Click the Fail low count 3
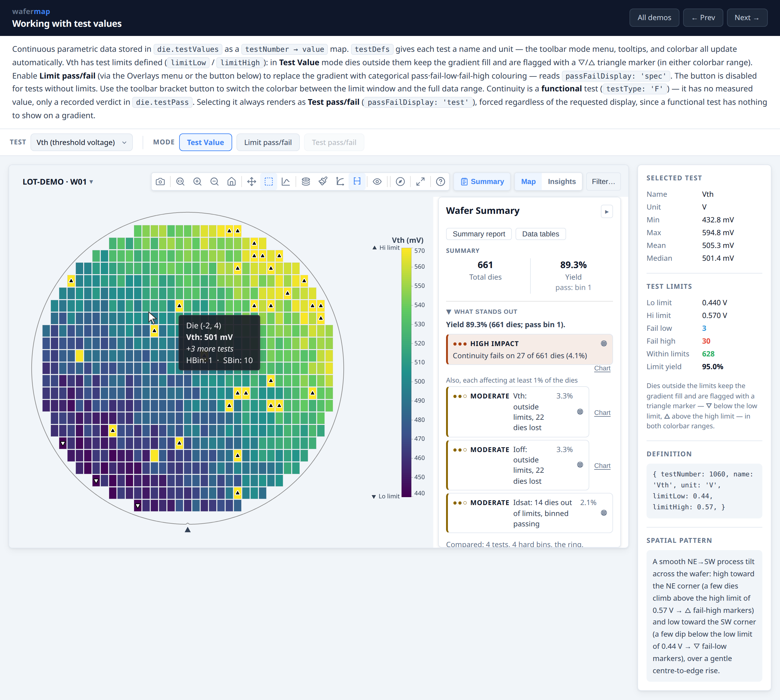 click(x=704, y=328)
